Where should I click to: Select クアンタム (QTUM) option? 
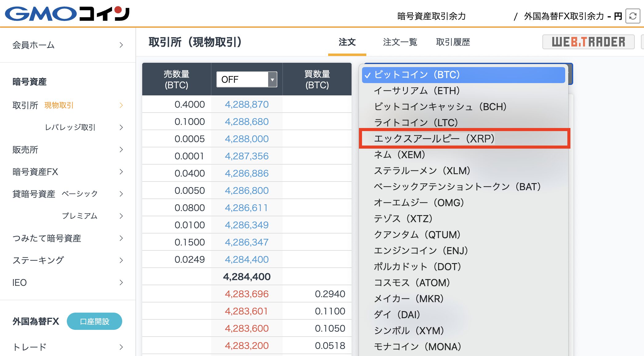(464, 235)
